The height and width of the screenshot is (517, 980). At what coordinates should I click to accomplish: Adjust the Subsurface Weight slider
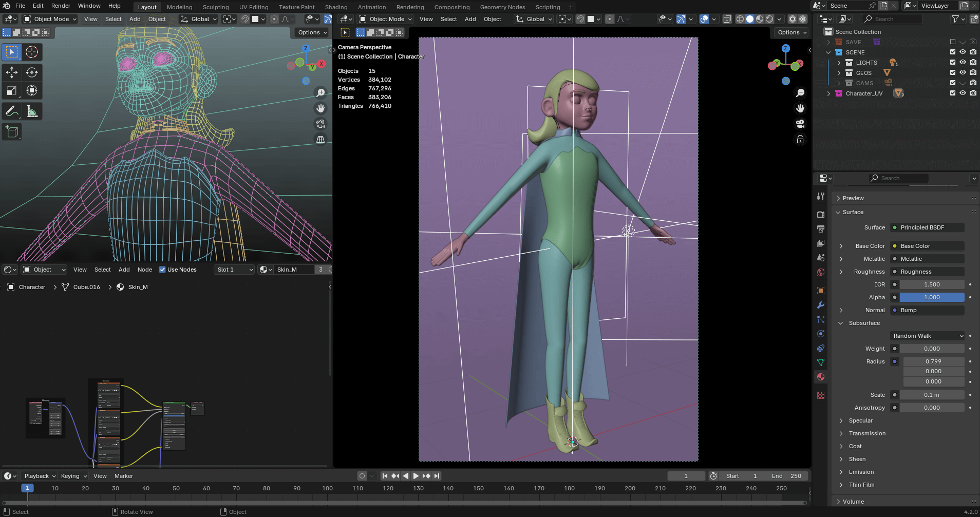(932, 349)
